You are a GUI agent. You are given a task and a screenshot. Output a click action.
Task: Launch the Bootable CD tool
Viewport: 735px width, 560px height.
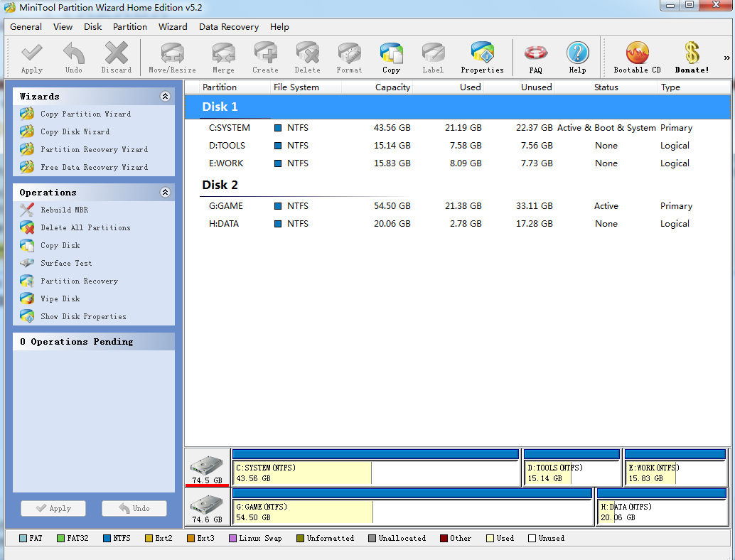tap(638, 58)
